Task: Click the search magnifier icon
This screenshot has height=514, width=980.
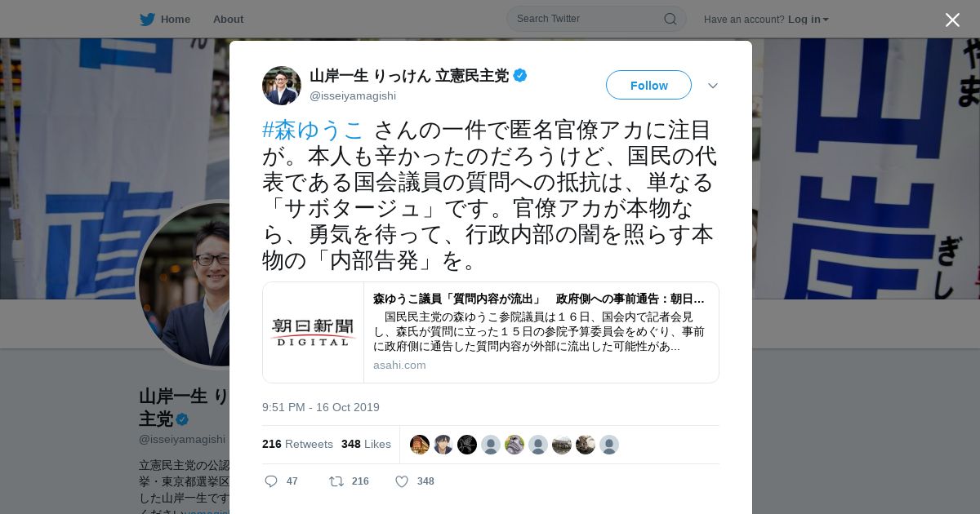Action: click(670, 19)
